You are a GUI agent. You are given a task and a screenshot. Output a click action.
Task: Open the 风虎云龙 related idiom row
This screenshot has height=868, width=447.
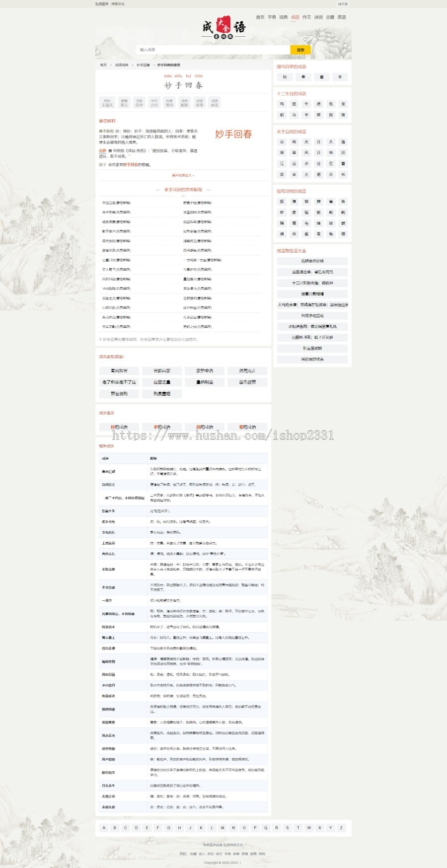[108, 735]
